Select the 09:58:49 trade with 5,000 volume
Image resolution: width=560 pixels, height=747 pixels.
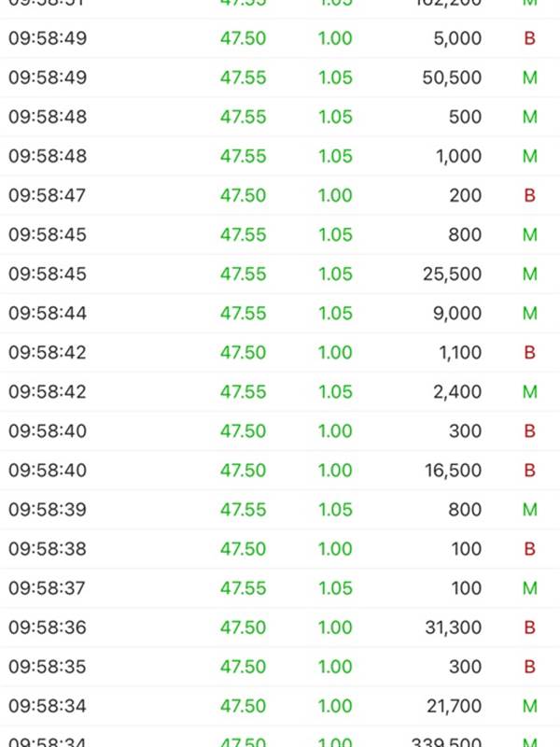280,38
